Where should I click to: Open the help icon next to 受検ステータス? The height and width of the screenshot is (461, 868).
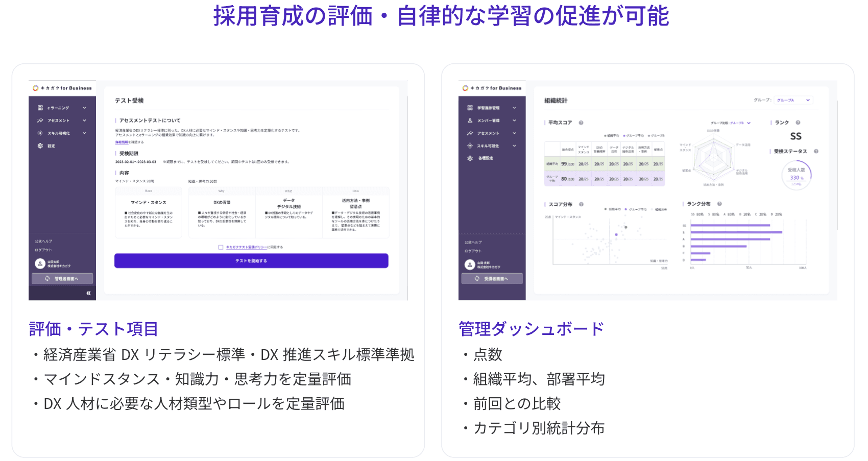(816, 151)
